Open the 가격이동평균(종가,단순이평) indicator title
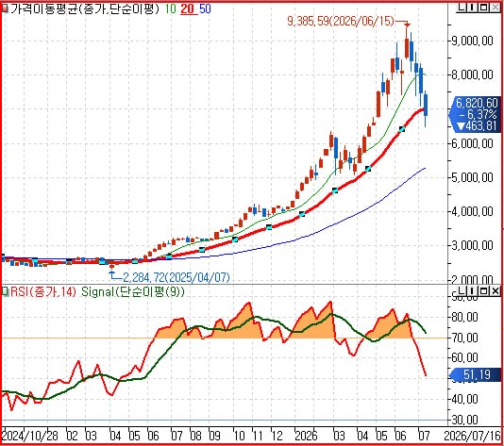Screen dimensions: 504x446 click(x=85, y=9)
